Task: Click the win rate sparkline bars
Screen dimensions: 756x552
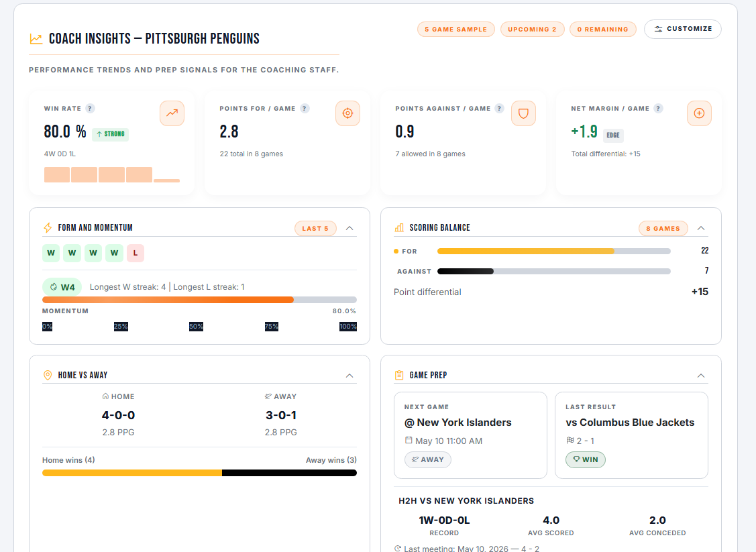Action: click(112, 174)
